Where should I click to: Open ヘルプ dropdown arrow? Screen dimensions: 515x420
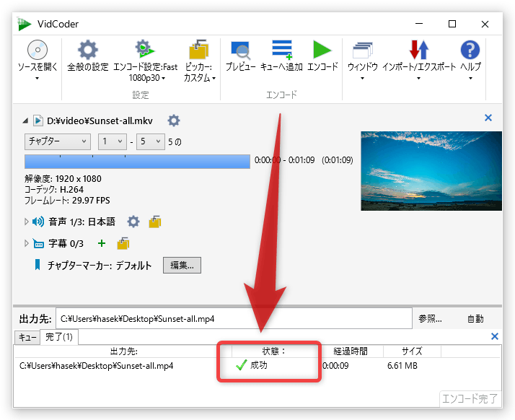pyautogui.click(x=471, y=78)
